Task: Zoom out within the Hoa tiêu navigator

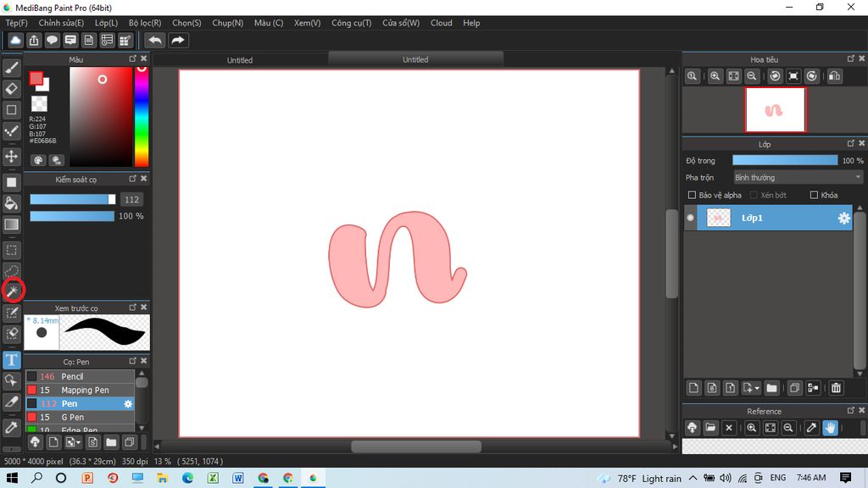Action: [752, 76]
